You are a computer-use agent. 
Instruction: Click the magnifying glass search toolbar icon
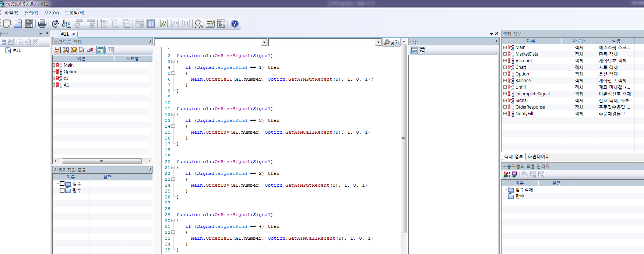[x=199, y=24]
